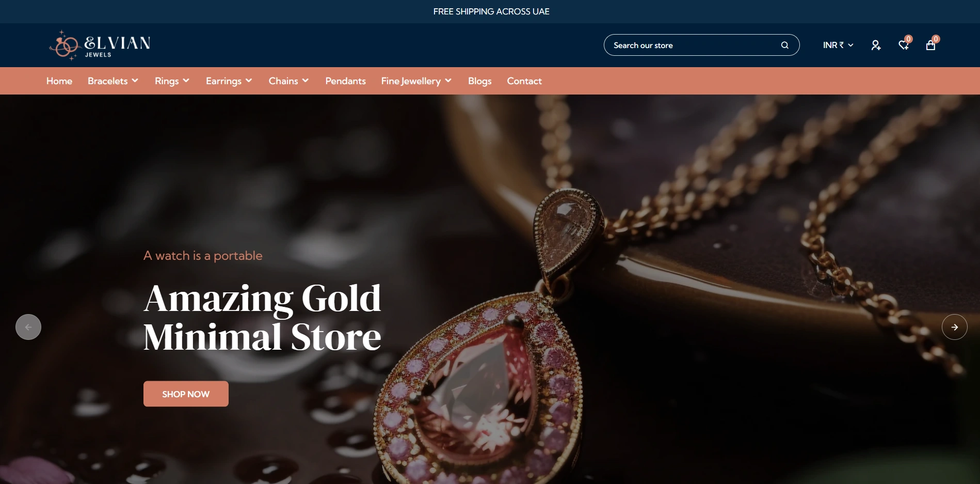This screenshot has width=980, height=484.
Task: Expand the Bracelets menu
Action: (x=113, y=81)
